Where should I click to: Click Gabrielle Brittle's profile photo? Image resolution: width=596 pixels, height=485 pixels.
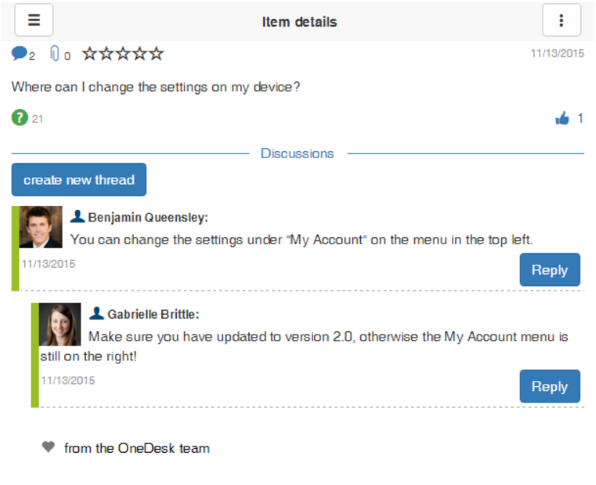click(x=60, y=324)
